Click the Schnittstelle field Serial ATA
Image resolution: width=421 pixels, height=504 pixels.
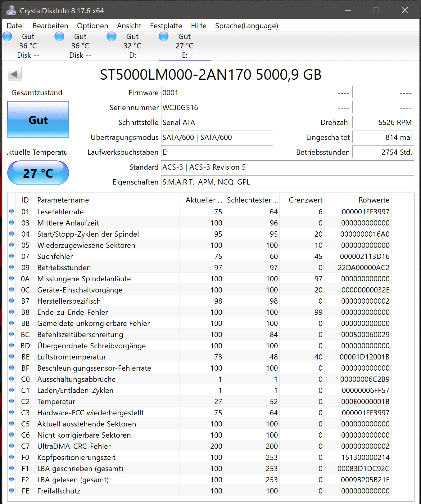pos(217,123)
